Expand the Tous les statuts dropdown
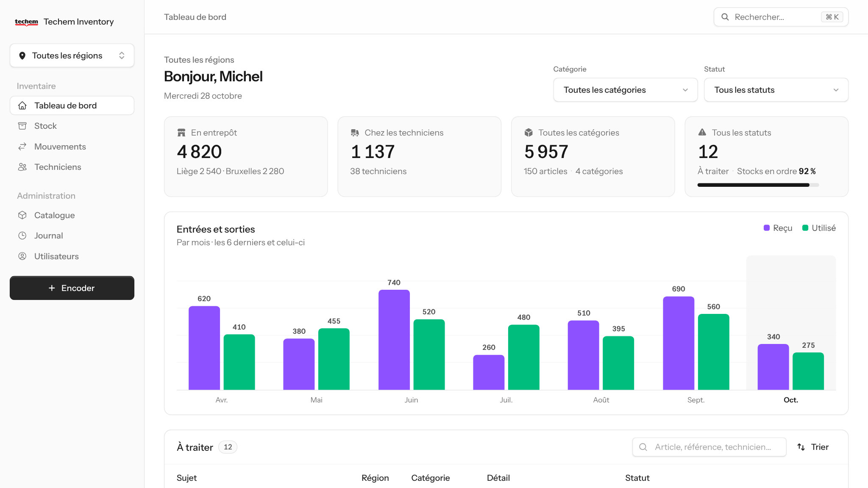 [776, 90]
